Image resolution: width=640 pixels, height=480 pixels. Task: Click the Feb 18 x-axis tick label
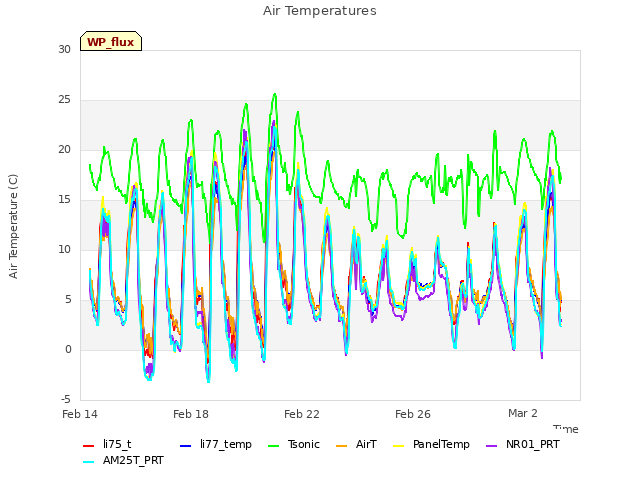coord(191,414)
